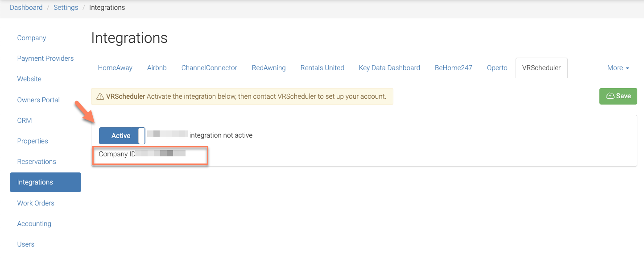The height and width of the screenshot is (260, 644).
Task: Open the Rentals United tab
Action: click(322, 68)
